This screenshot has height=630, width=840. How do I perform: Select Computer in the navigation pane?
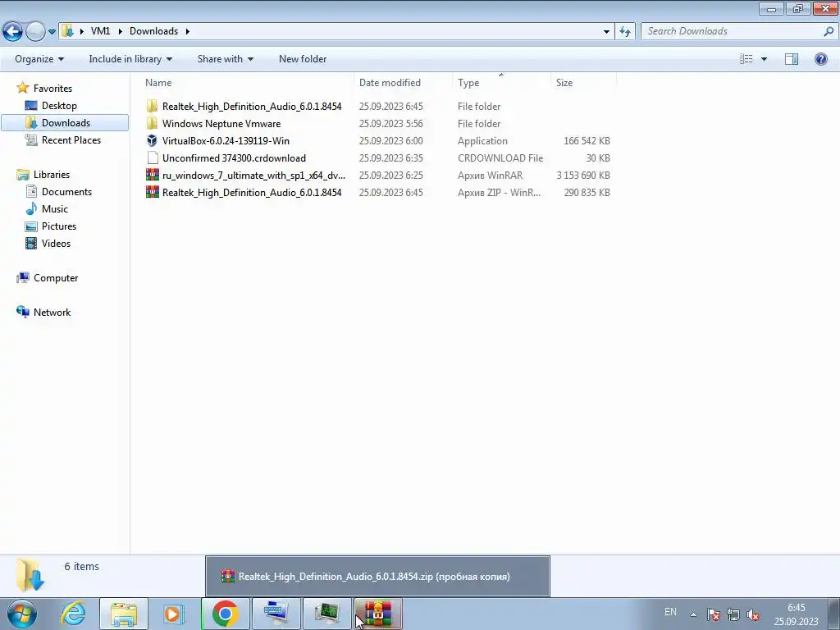pos(56,278)
